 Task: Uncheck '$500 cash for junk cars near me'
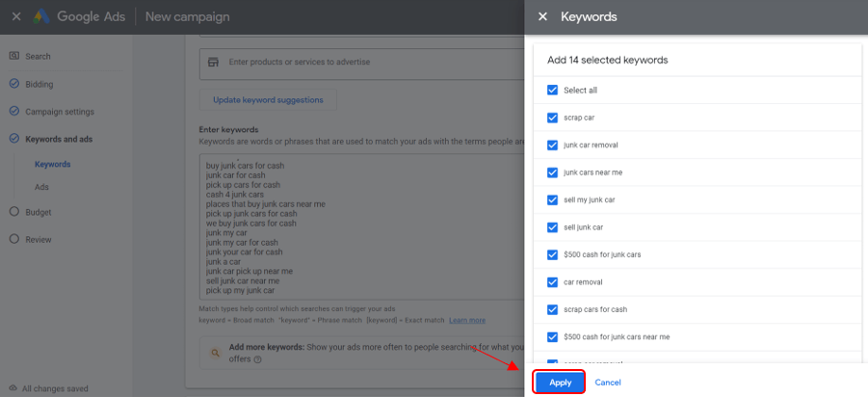pyautogui.click(x=552, y=336)
